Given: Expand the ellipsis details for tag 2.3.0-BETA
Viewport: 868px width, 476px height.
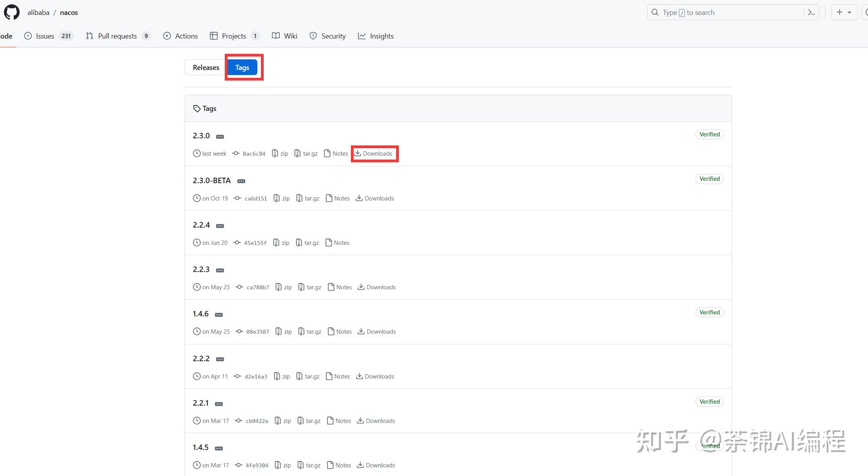Looking at the screenshot, I should (x=241, y=181).
